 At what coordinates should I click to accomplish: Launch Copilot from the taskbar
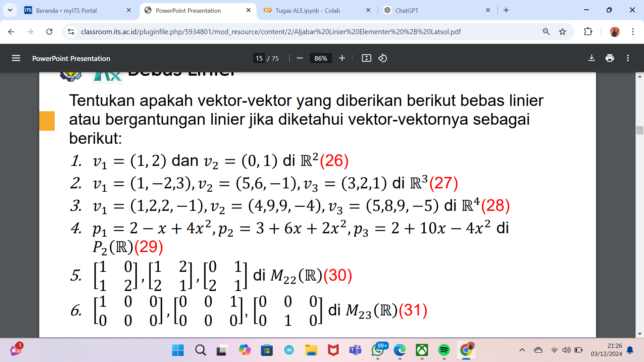click(245, 350)
